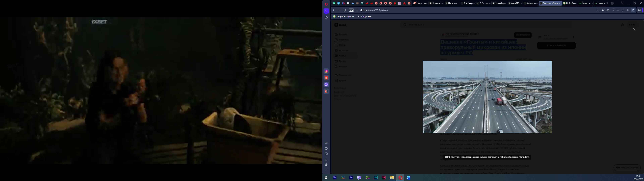Open Видео in Dzen menu
644x181 pixels.
click(x=340, y=61)
